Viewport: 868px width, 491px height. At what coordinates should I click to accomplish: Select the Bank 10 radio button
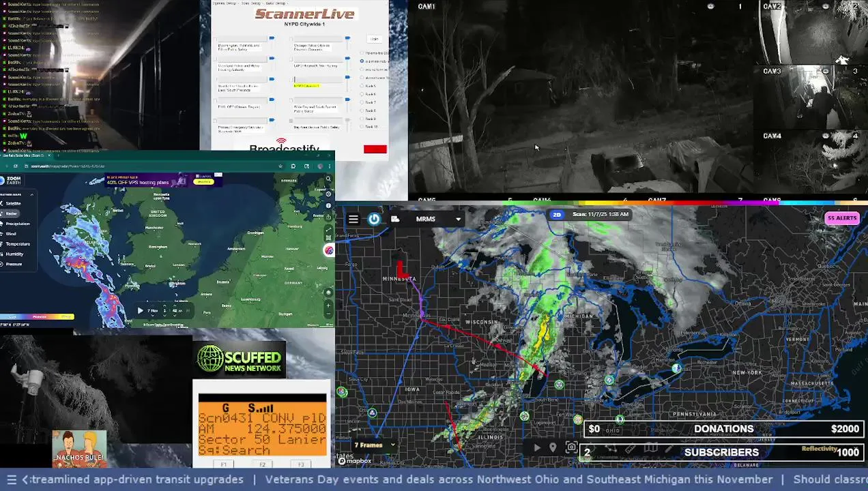[x=362, y=127]
